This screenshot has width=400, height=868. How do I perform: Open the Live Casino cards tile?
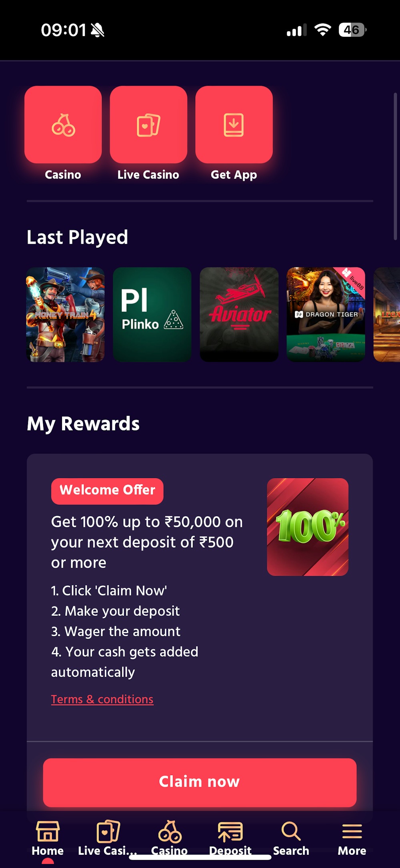(148, 125)
